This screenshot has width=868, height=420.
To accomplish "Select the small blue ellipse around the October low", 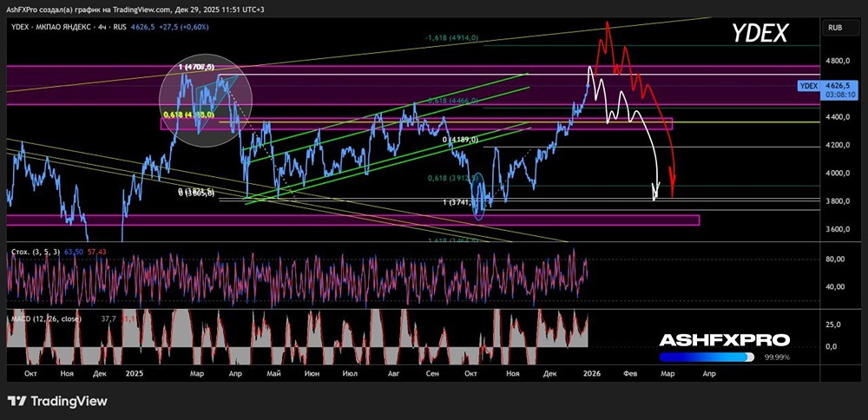I will click(481, 197).
